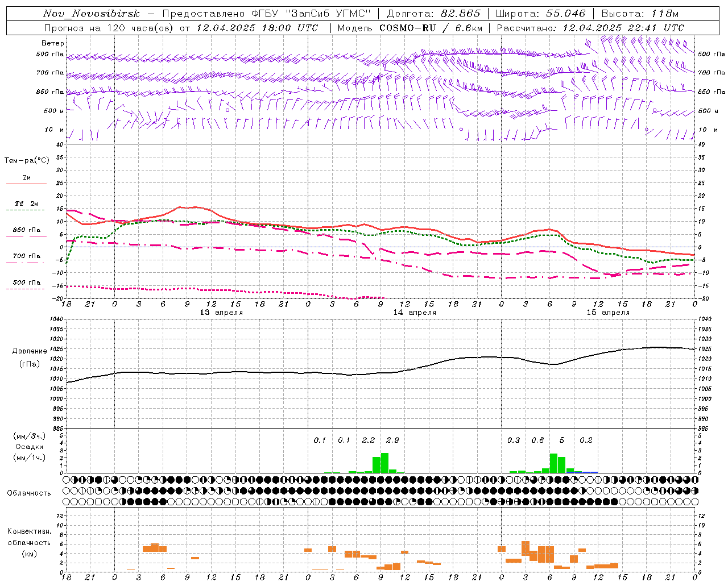Click the precipitation total value 5
This screenshot has height=582, width=728.
click(562, 440)
